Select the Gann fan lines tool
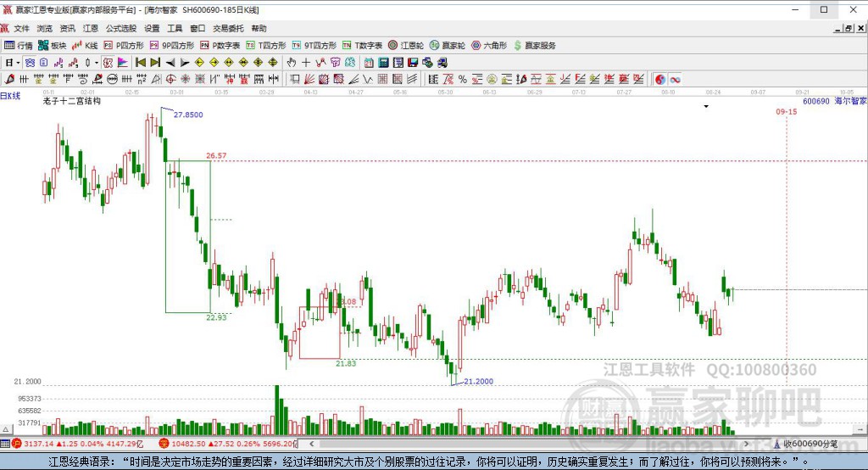This screenshot has height=470, width=868. point(309,79)
